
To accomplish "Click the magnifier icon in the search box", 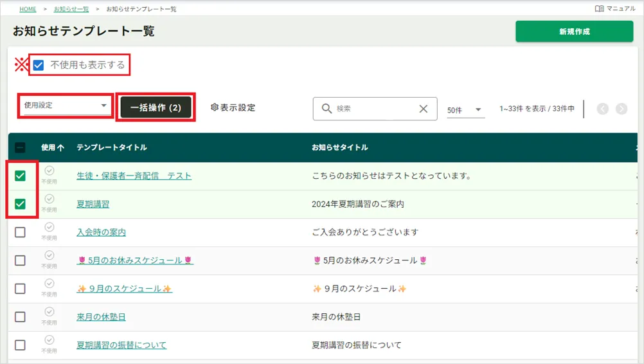I will pyautogui.click(x=326, y=109).
